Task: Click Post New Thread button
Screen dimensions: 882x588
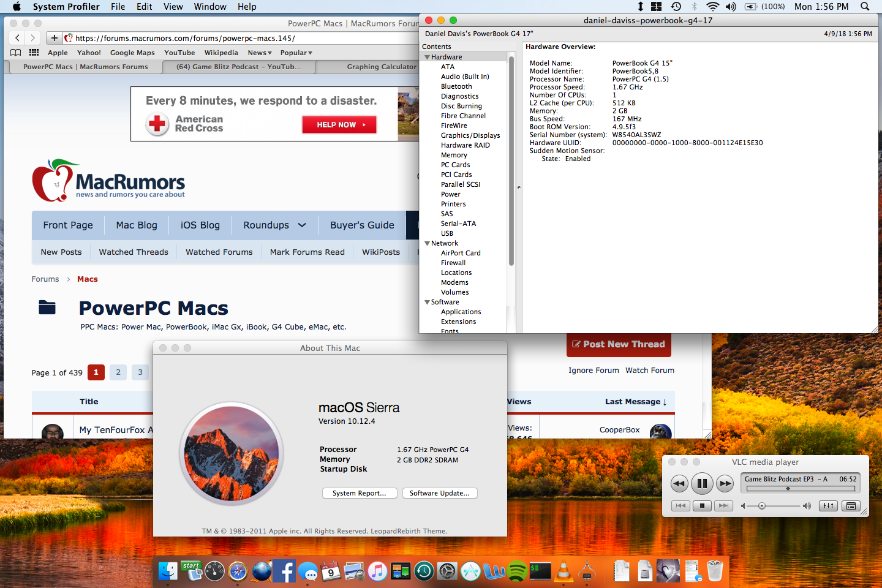Action: (x=619, y=344)
